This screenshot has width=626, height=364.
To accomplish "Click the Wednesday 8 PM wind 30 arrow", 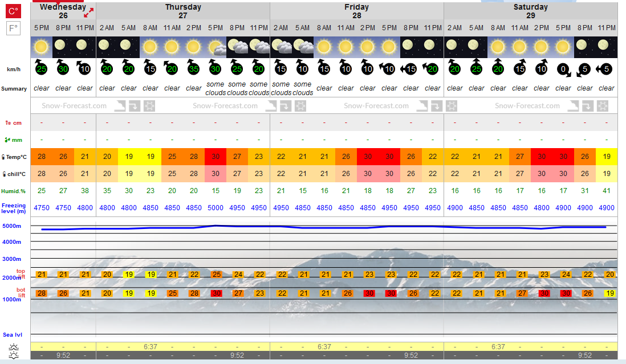I will click(63, 67).
